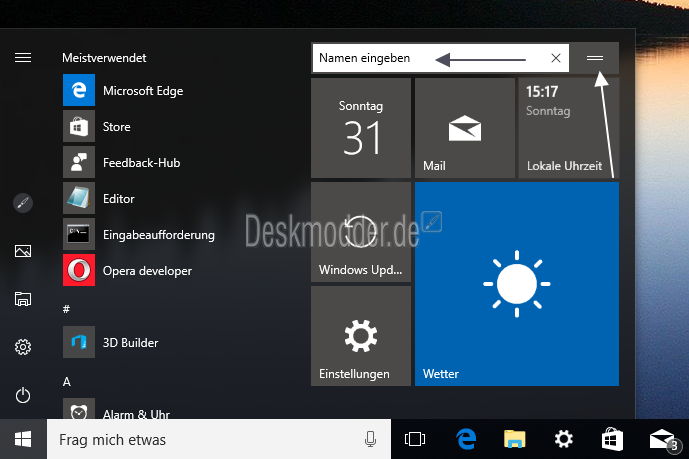The height and width of the screenshot is (459, 689).
Task: Open Pictures from the Start sidebar
Action: click(x=23, y=251)
